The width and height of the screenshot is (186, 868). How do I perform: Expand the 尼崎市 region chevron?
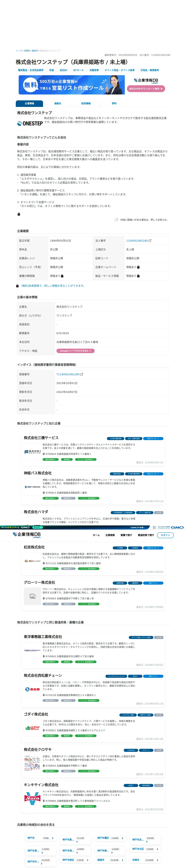tap(157, 860)
